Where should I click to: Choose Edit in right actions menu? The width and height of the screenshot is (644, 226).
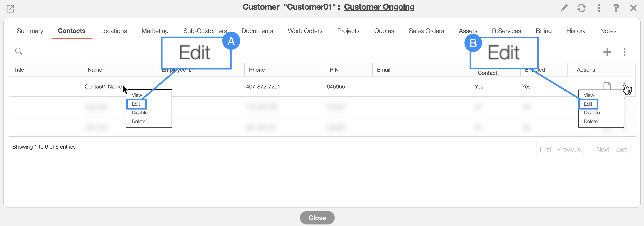[588, 104]
